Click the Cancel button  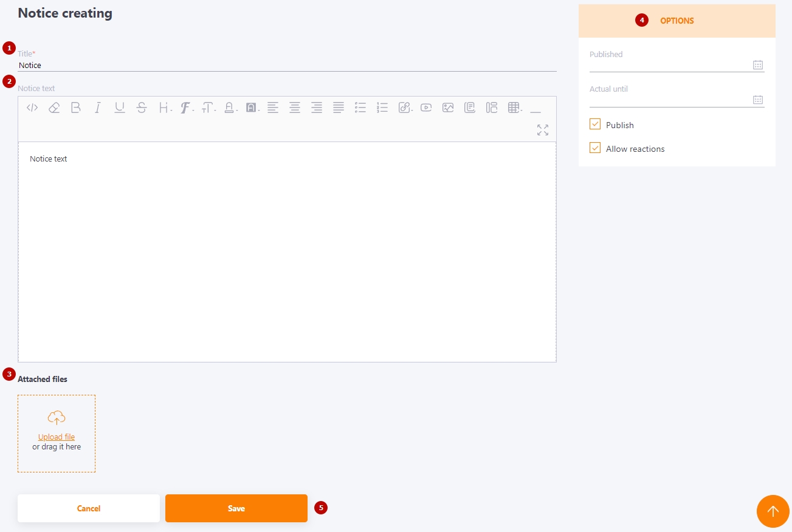coord(89,508)
